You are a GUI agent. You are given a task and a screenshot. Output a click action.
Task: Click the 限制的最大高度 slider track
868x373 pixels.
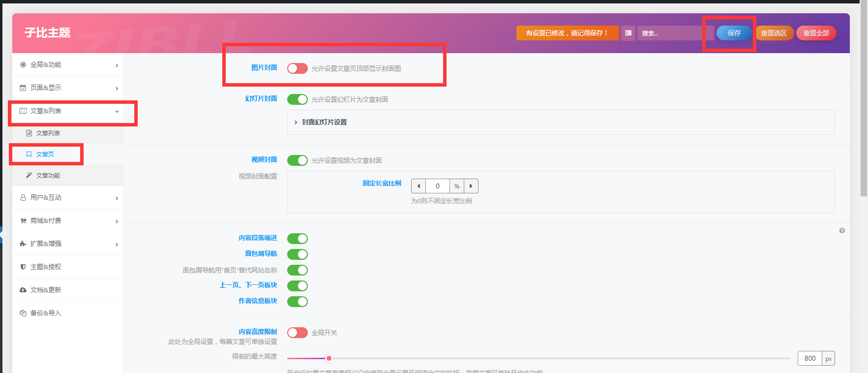539,358
